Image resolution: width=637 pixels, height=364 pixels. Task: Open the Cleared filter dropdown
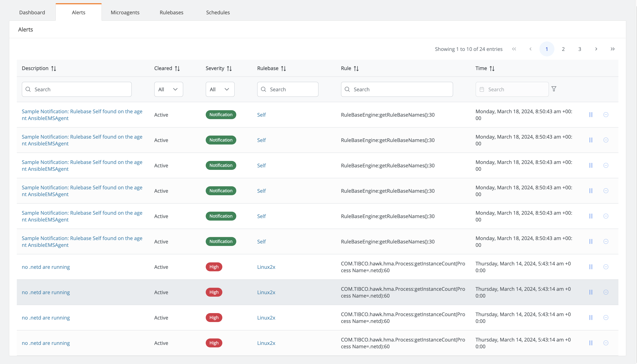pyautogui.click(x=168, y=89)
